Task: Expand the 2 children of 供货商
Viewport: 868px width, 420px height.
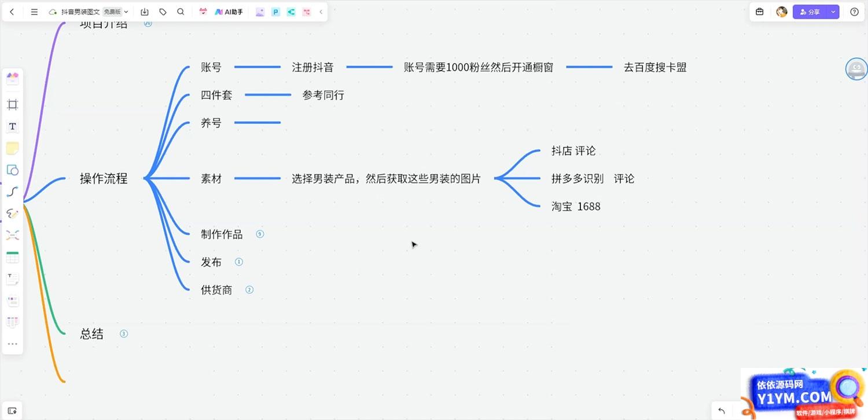Action: 249,289
